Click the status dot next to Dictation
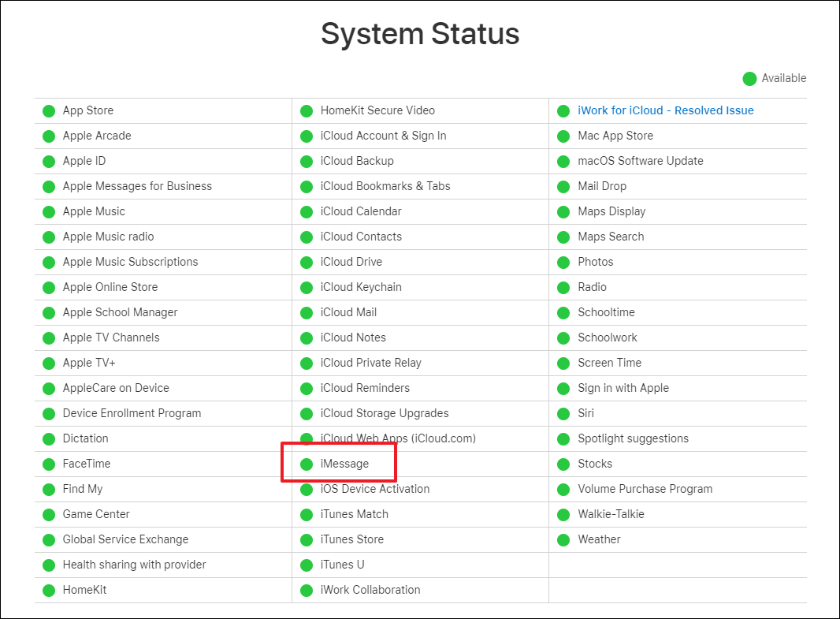840x619 pixels. click(x=49, y=439)
